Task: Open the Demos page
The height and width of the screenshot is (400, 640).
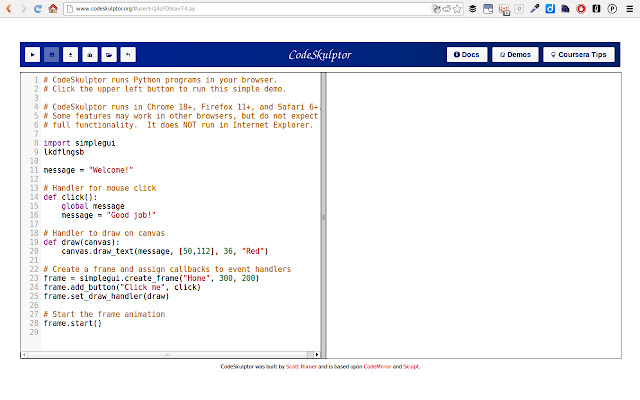Action: (x=515, y=55)
